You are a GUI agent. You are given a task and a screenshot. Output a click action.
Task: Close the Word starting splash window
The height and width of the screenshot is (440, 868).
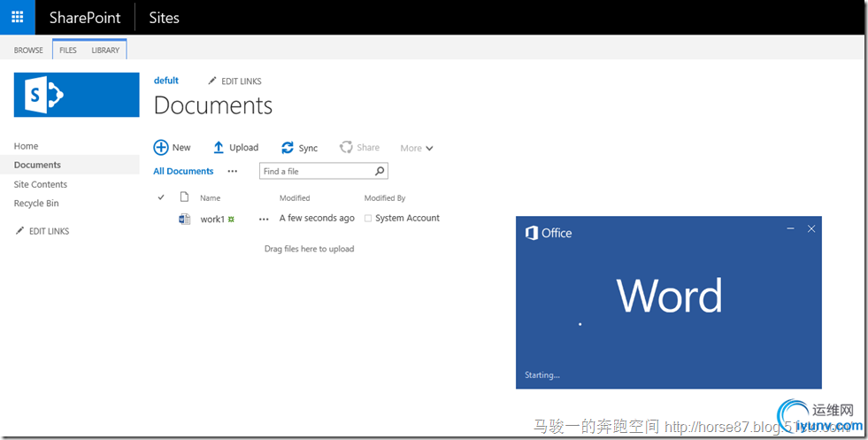point(811,228)
